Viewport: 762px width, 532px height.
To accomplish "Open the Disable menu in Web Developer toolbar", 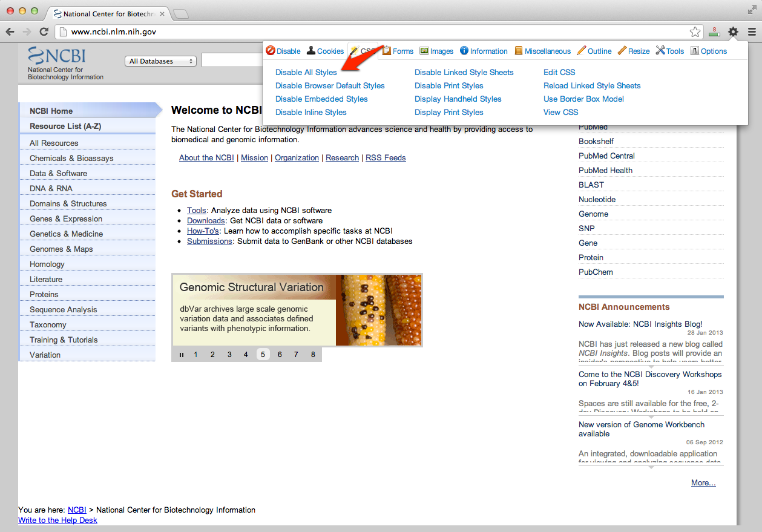I will [283, 51].
